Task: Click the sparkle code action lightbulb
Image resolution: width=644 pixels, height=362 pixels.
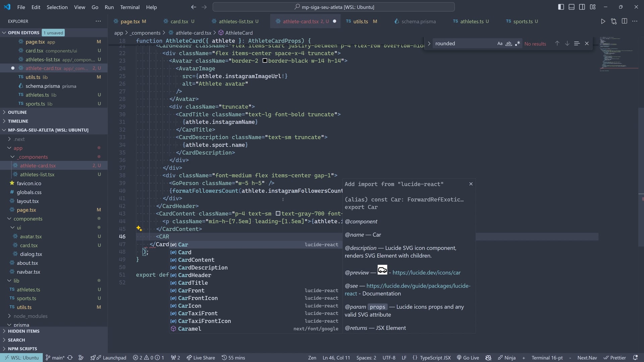Action: [x=139, y=229]
